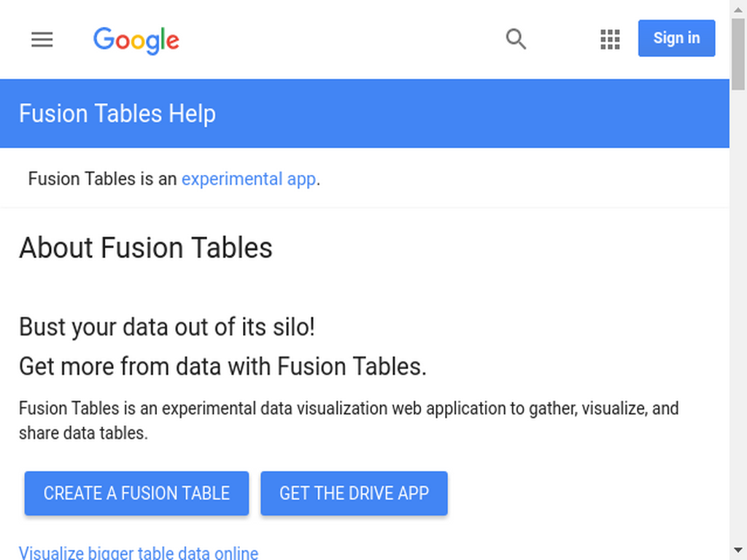Click the vertical scrollbar thumb
This screenshot has width=747, height=560.
point(738,54)
